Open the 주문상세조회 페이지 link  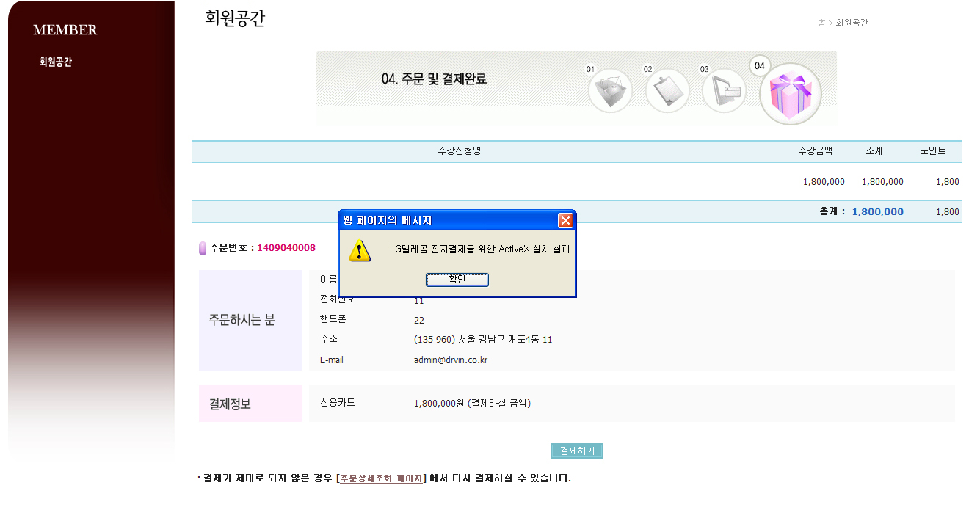coord(381,478)
